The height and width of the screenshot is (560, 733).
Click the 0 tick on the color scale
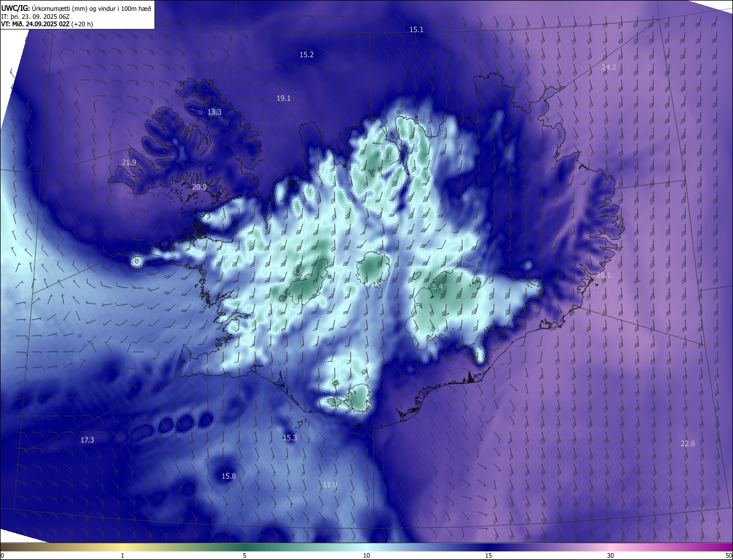2,555
